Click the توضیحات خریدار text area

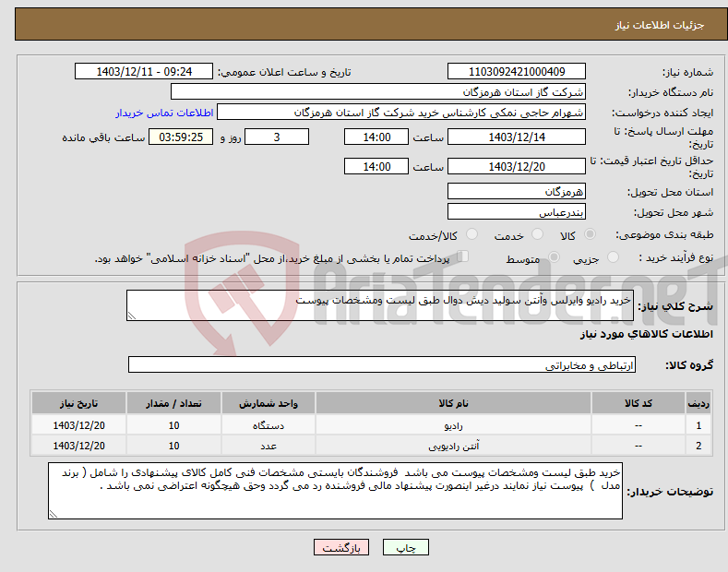pos(335,491)
